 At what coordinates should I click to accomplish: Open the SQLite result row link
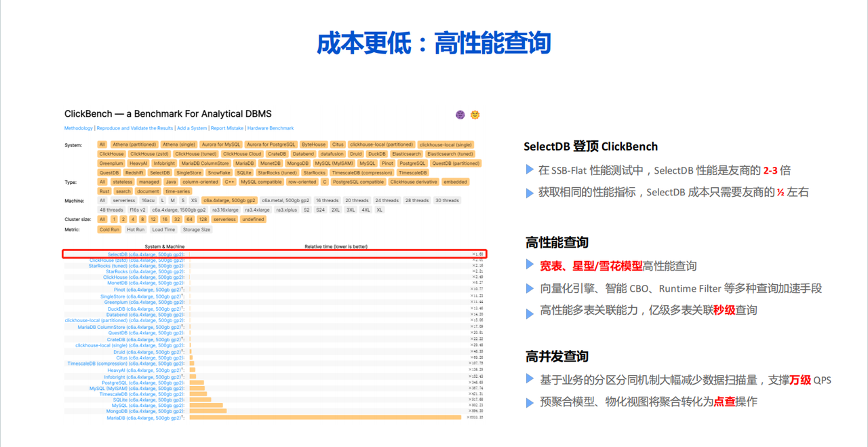149,400
